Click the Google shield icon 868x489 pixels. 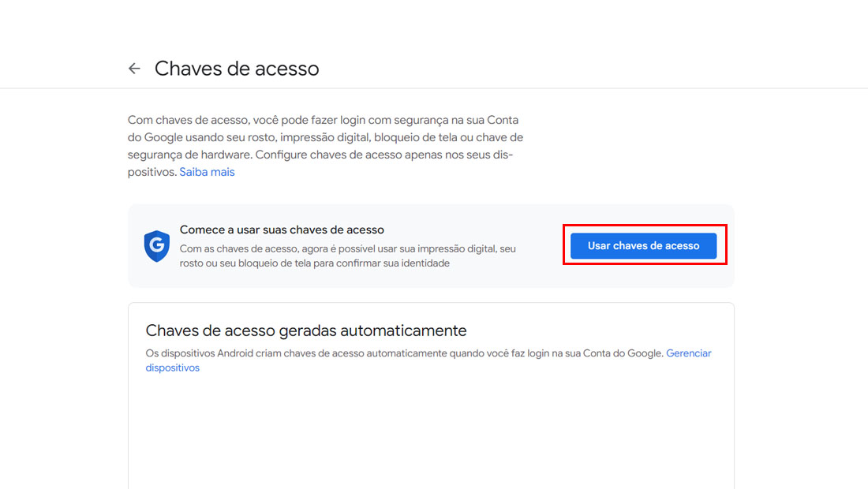(x=157, y=246)
